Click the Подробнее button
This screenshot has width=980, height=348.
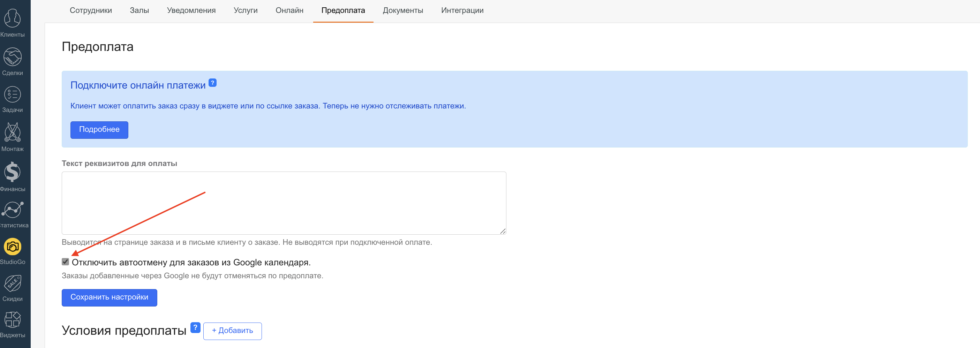pos(99,130)
